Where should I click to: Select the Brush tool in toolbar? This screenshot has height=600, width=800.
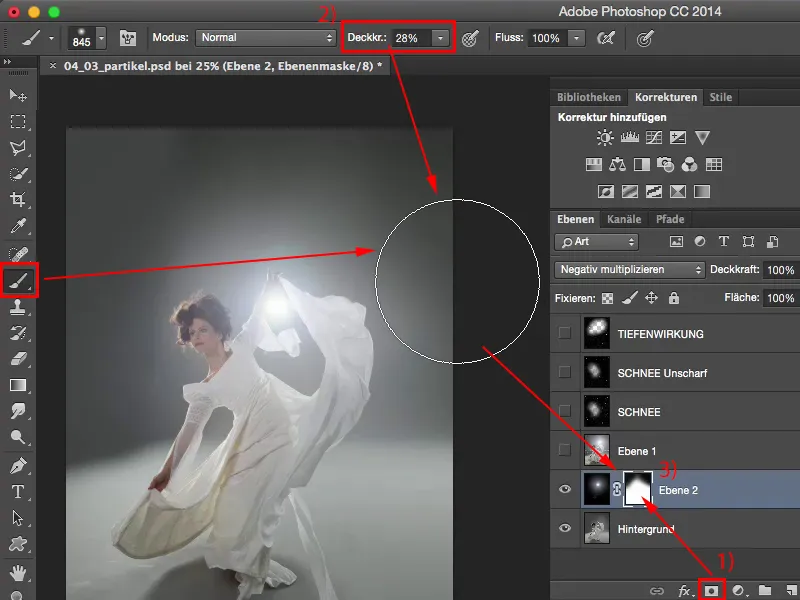pos(19,280)
